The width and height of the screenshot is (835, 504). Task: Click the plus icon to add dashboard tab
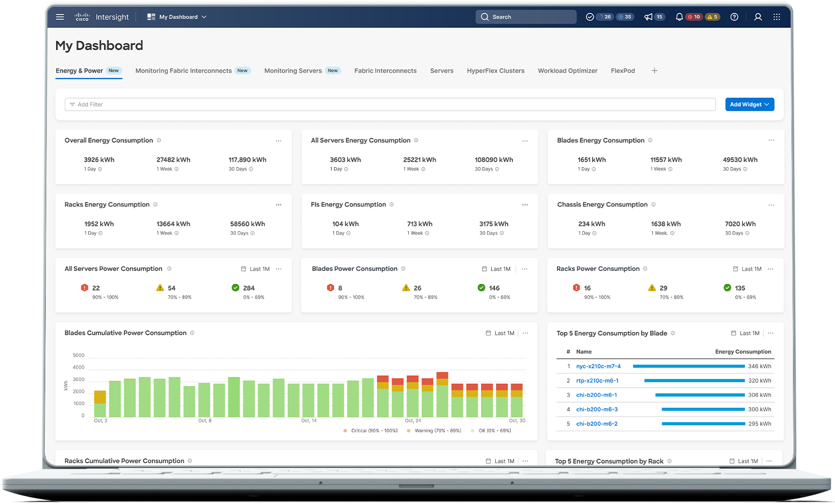click(655, 71)
